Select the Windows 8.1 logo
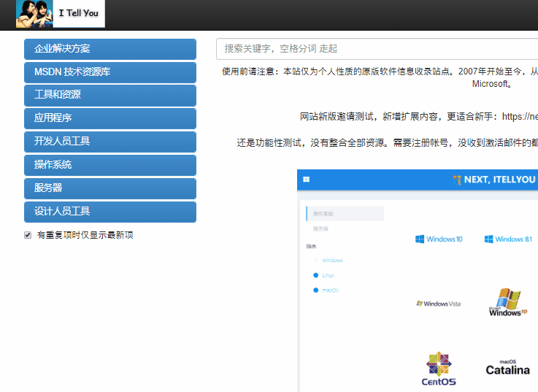This screenshot has width=538, height=392. point(508,239)
